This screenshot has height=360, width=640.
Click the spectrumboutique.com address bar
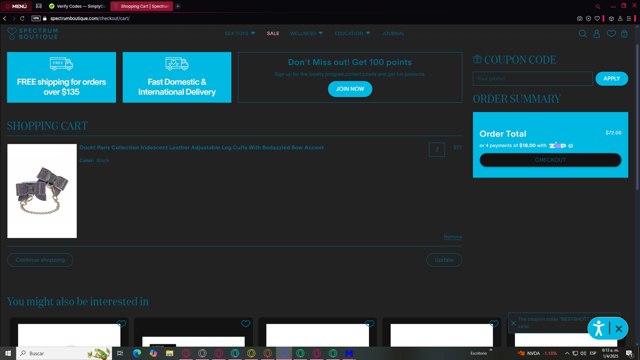pos(90,18)
